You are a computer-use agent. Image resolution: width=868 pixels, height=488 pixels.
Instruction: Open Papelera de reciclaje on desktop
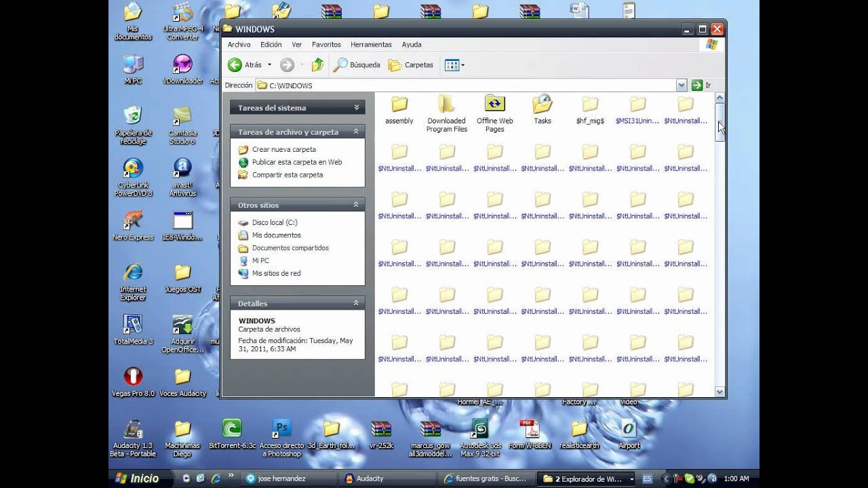pos(133,125)
